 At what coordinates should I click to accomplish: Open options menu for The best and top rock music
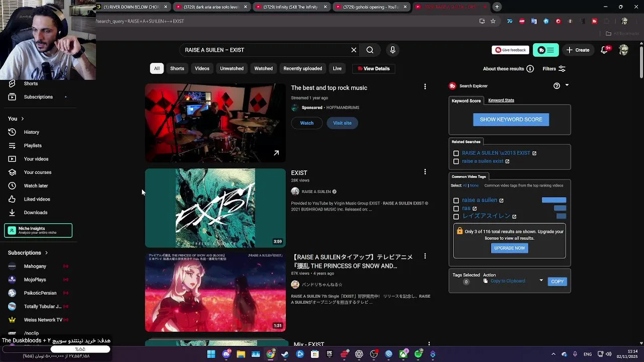[425, 87]
